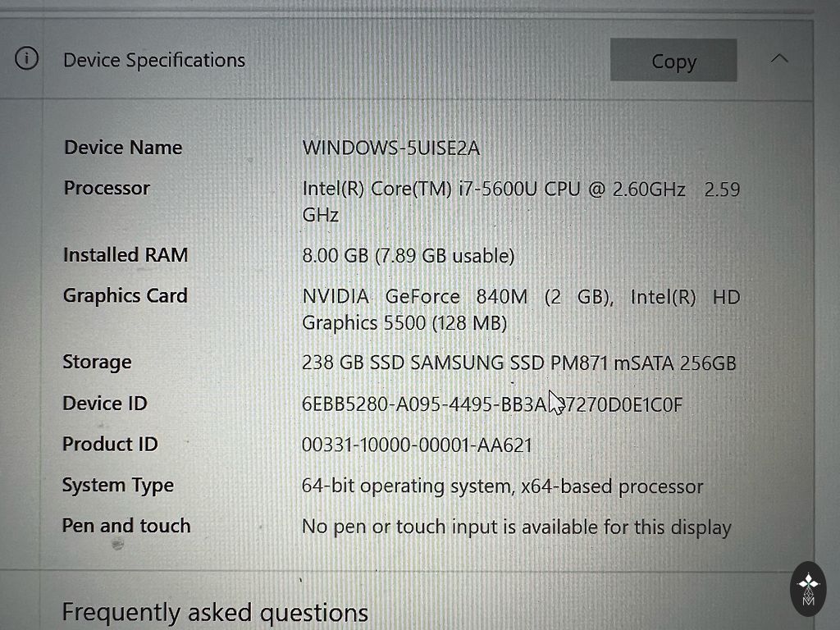Click the Device Specifications heading
This screenshot has height=630, width=840.
(x=153, y=61)
